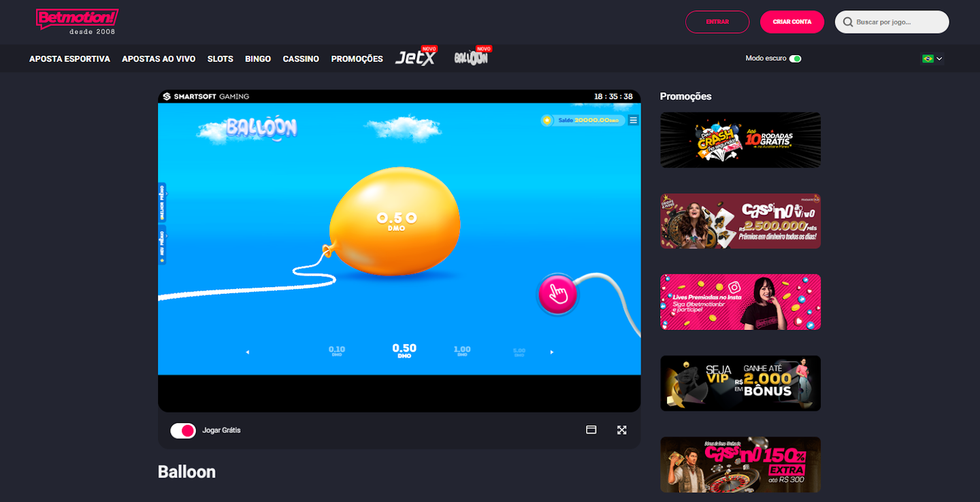
Task: Open the game hamburger menu icon
Action: point(634,120)
